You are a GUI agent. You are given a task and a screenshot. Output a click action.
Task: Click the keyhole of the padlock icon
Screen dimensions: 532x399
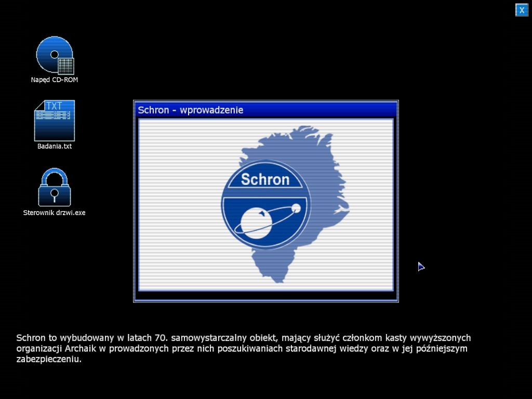(54, 194)
